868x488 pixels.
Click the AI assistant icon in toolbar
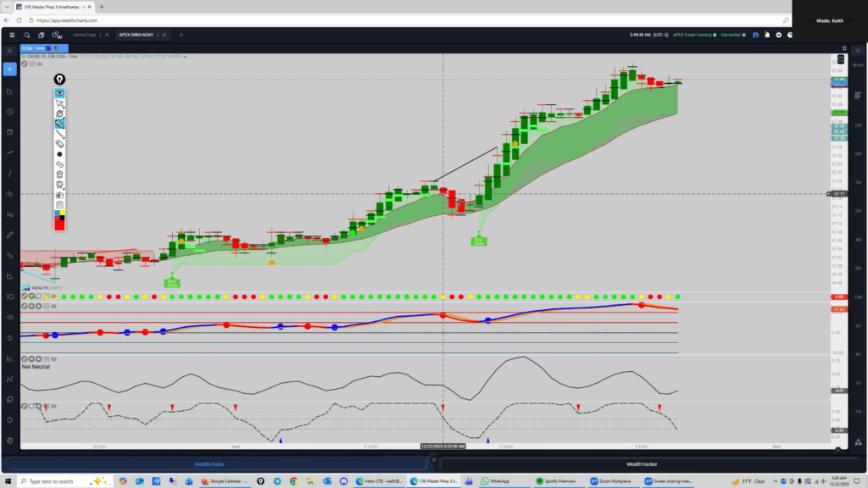pos(58,36)
